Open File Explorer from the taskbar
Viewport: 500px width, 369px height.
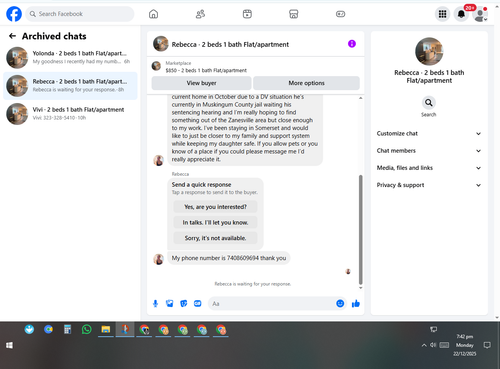point(106,330)
